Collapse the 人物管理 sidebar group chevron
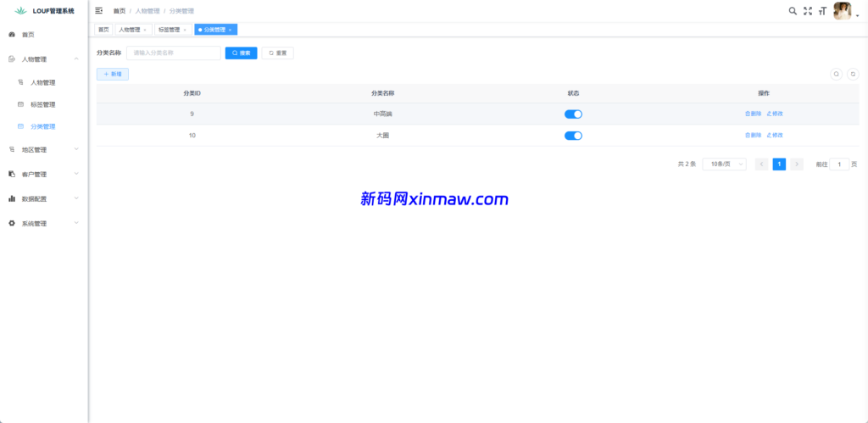This screenshot has width=868, height=423. click(76, 58)
